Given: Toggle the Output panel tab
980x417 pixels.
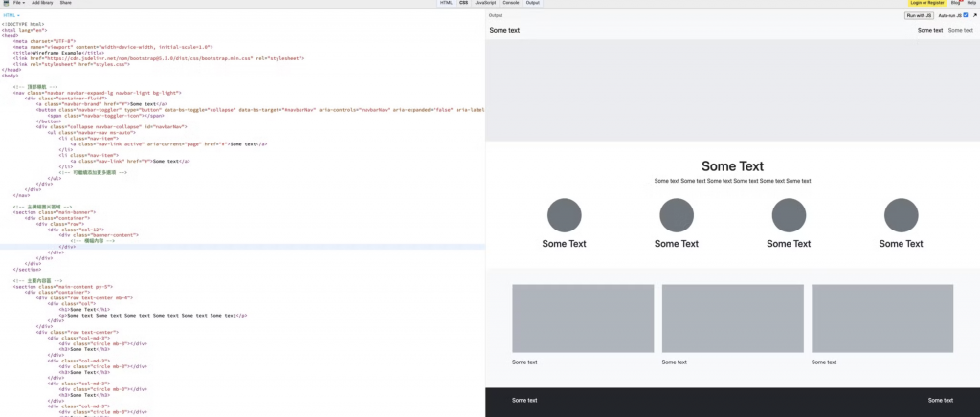Looking at the screenshot, I should [x=533, y=3].
